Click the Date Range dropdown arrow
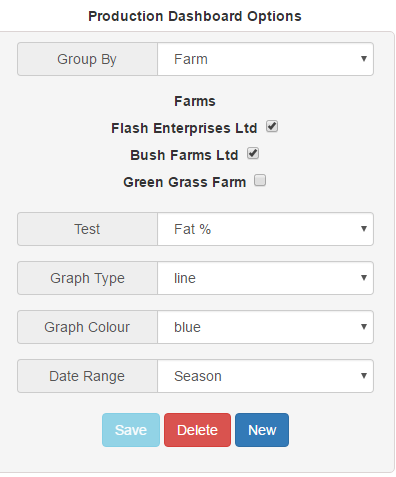Viewport: 396px width, 477px height. (364, 376)
